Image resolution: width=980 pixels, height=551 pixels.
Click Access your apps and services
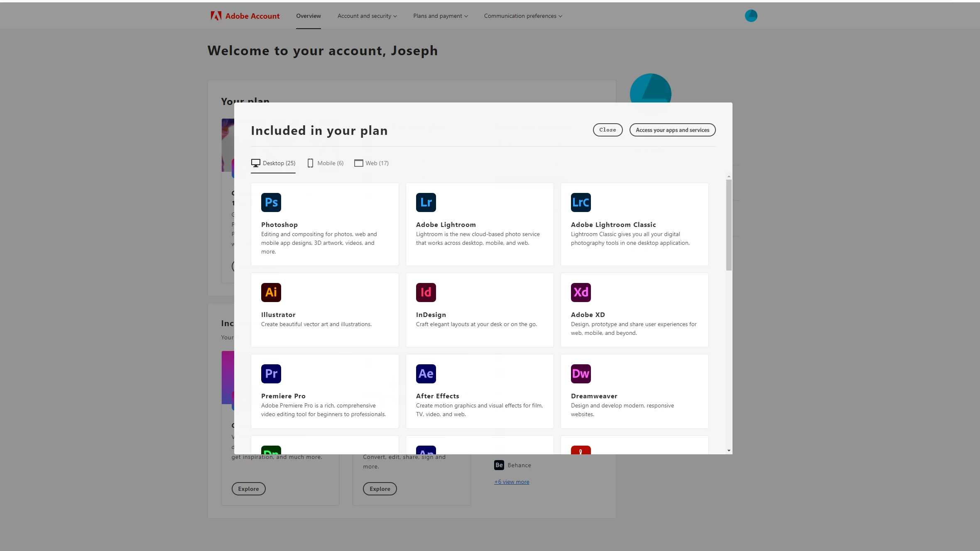pyautogui.click(x=672, y=130)
